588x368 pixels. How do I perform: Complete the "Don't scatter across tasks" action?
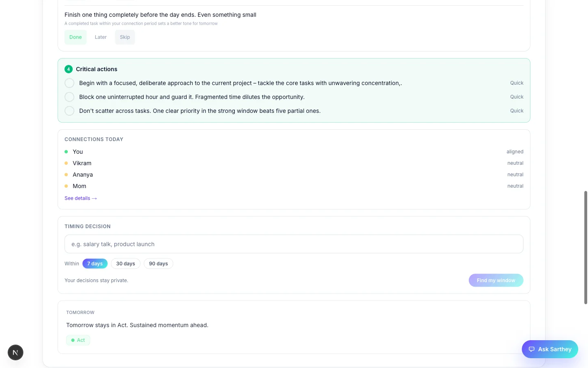click(x=69, y=111)
